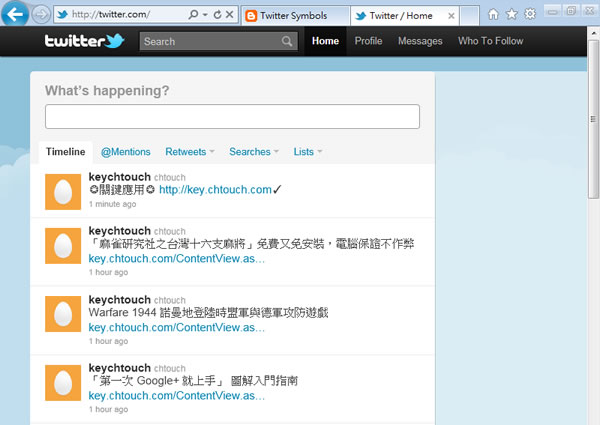Click the magnifier icon in address bar

[194, 15]
